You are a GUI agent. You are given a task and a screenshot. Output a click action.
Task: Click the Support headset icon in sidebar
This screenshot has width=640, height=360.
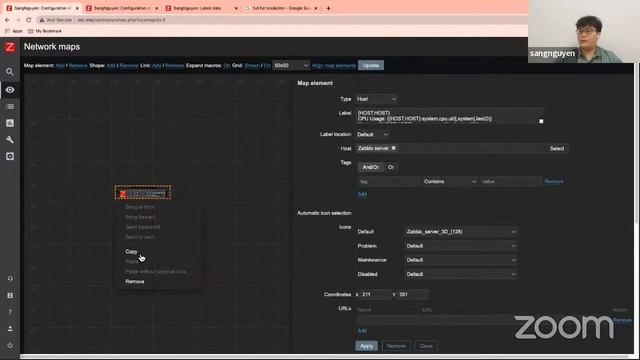(x=10, y=278)
